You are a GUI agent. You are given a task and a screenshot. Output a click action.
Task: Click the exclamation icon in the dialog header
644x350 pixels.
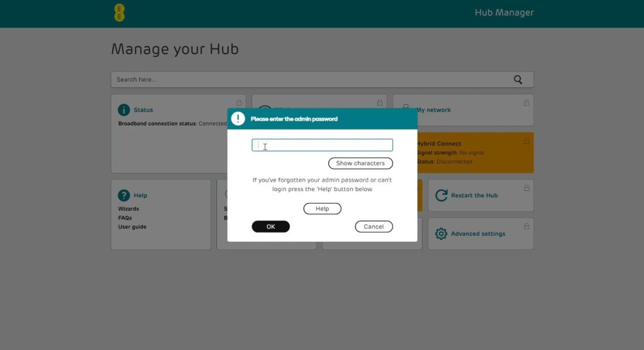coord(238,119)
